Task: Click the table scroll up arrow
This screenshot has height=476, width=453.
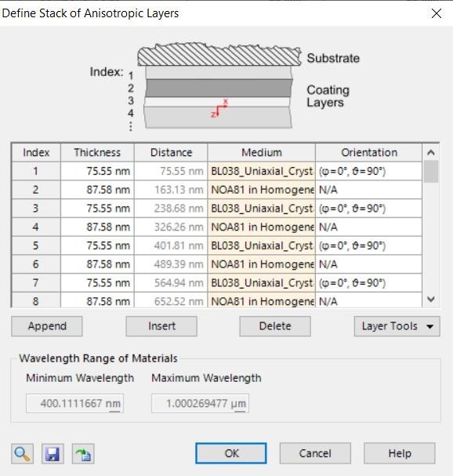Action: 431,152
